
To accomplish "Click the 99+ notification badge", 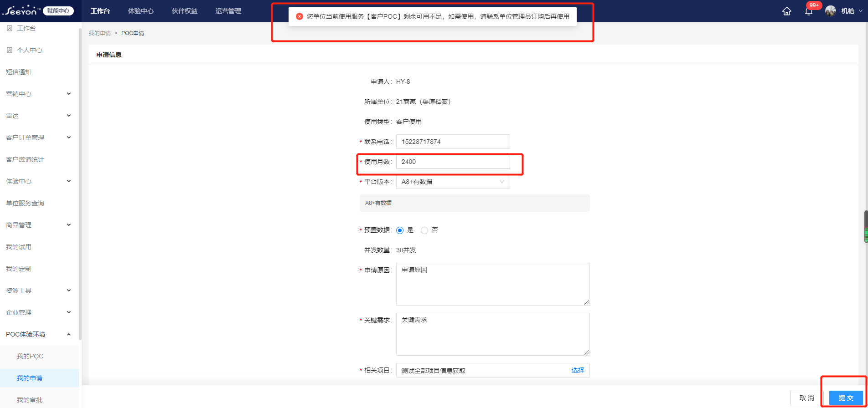I will [814, 5].
